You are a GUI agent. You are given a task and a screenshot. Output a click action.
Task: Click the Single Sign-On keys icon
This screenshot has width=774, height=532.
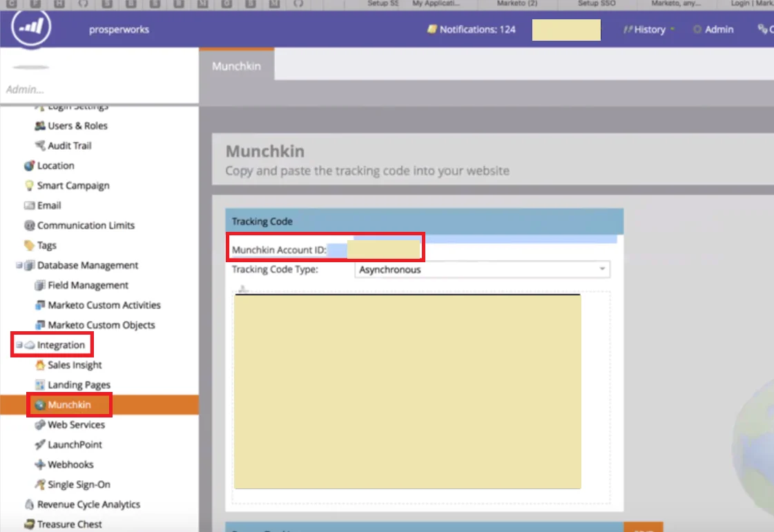tap(40, 484)
